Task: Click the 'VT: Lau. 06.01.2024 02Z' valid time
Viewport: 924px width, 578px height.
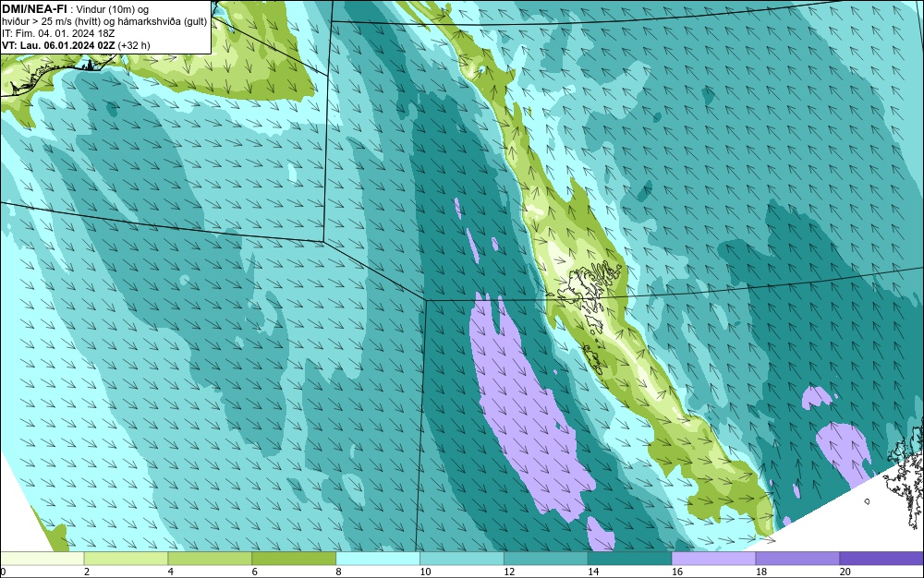Action: pos(59,45)
